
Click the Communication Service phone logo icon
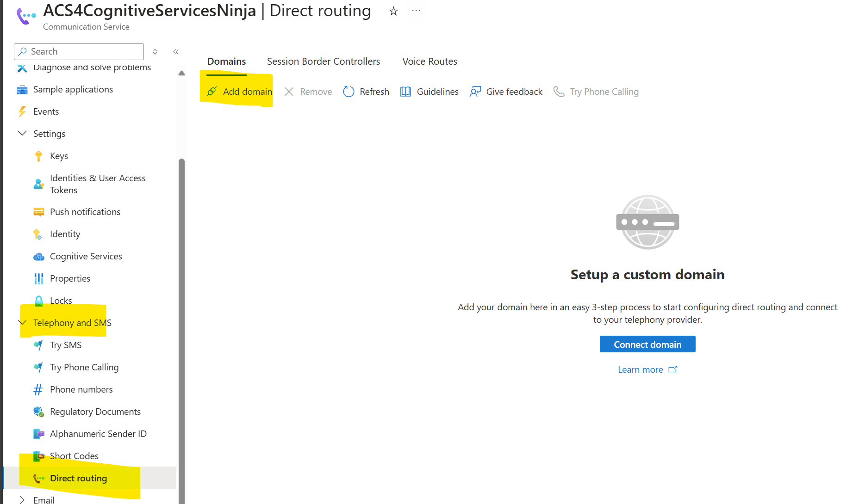click(26, 16)
